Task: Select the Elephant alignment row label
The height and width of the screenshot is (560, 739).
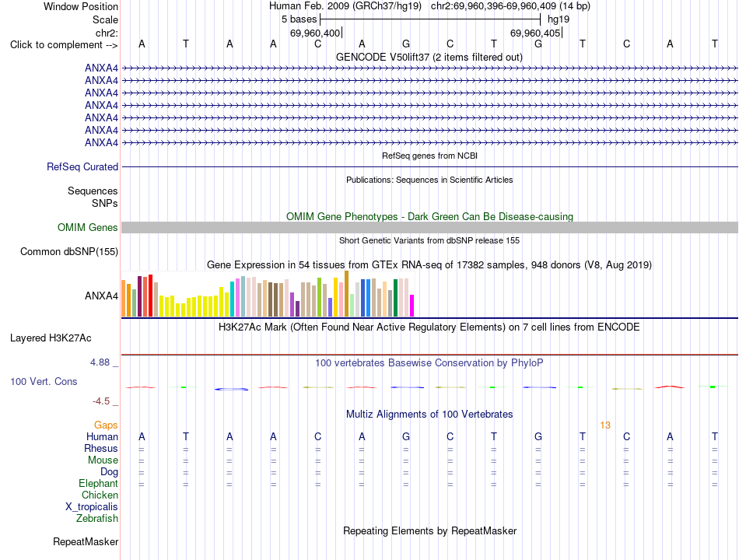Action: 99,484
